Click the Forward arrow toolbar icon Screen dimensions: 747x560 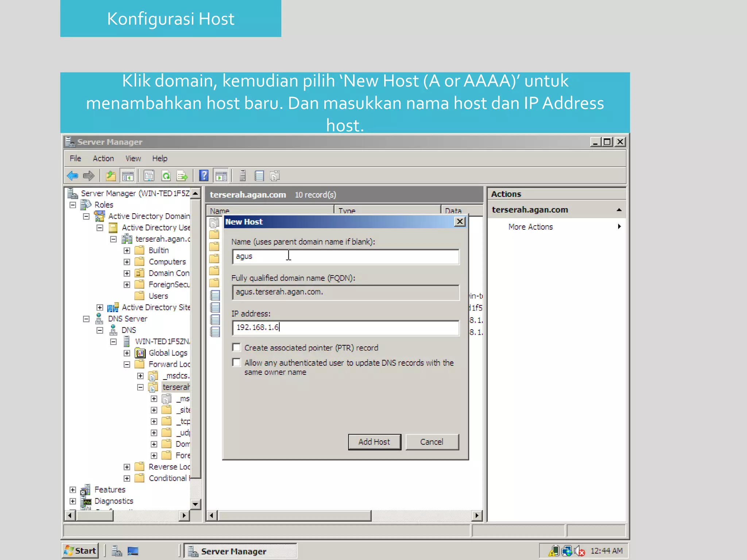[89, 176]
